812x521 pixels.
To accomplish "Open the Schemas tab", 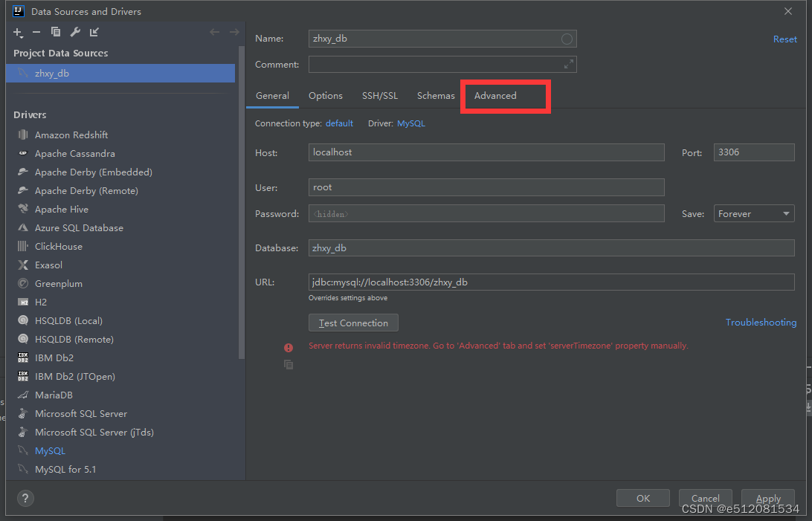I will pyautogui.click(x=436, y=96).
